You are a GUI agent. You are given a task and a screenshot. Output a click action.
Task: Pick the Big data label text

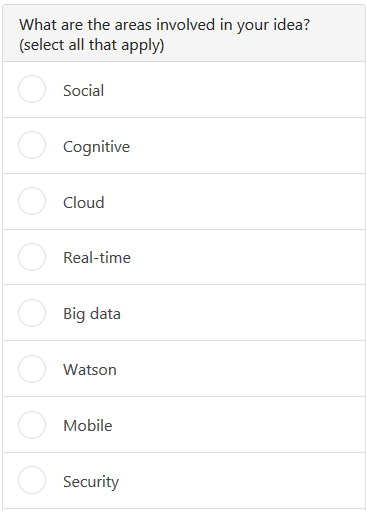(x=92, y=314)
